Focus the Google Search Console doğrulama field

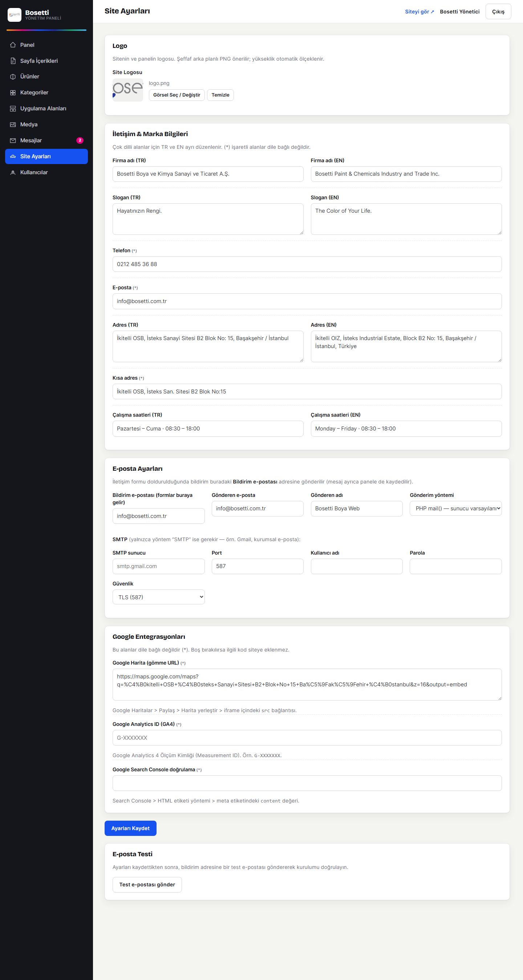point(307,783)
